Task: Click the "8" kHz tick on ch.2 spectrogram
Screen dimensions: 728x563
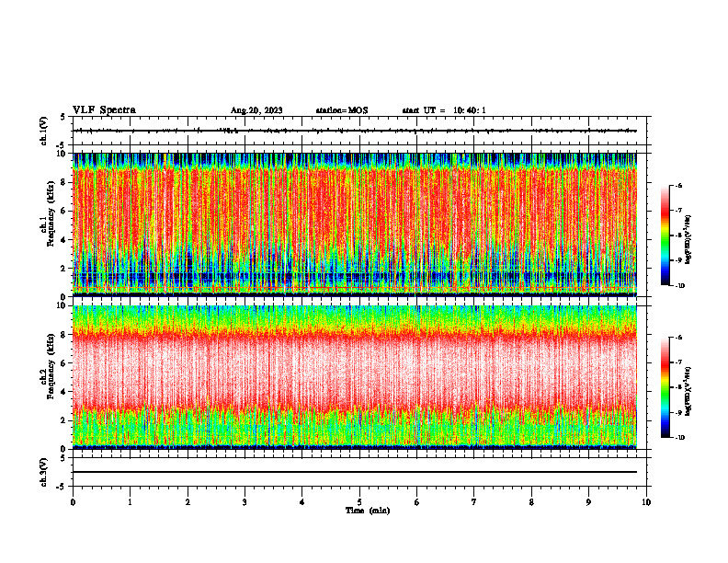Action: (x=63, y=335)
